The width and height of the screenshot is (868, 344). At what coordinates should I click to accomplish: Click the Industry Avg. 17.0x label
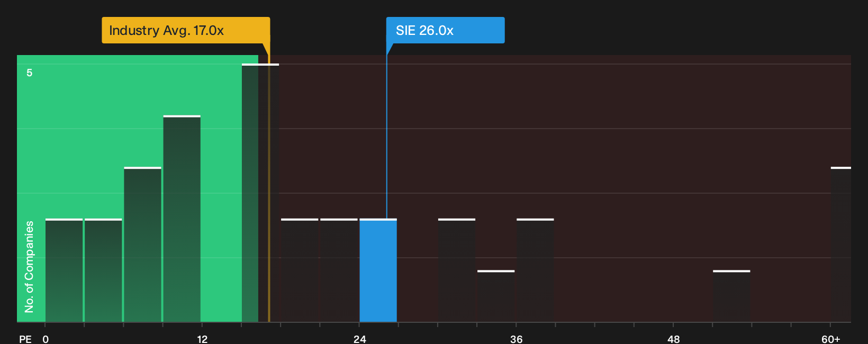(x=186, y=30)
